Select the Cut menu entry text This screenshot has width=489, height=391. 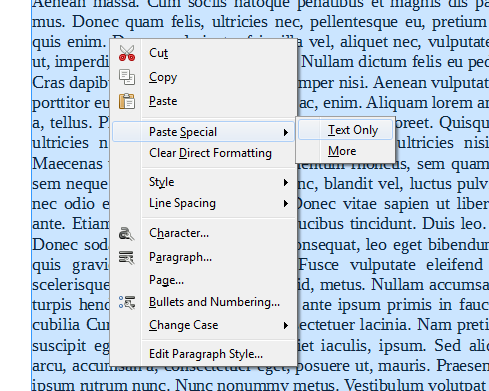point(159,53)
